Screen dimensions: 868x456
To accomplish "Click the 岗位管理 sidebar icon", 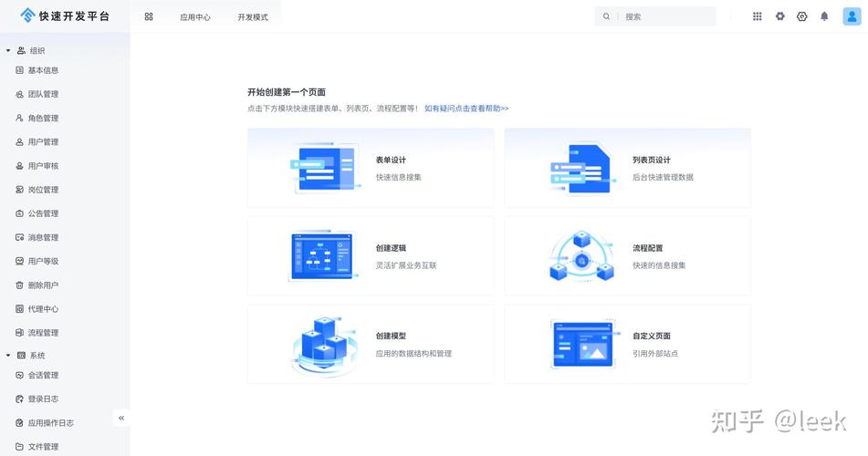I will [x=19, y=190].
